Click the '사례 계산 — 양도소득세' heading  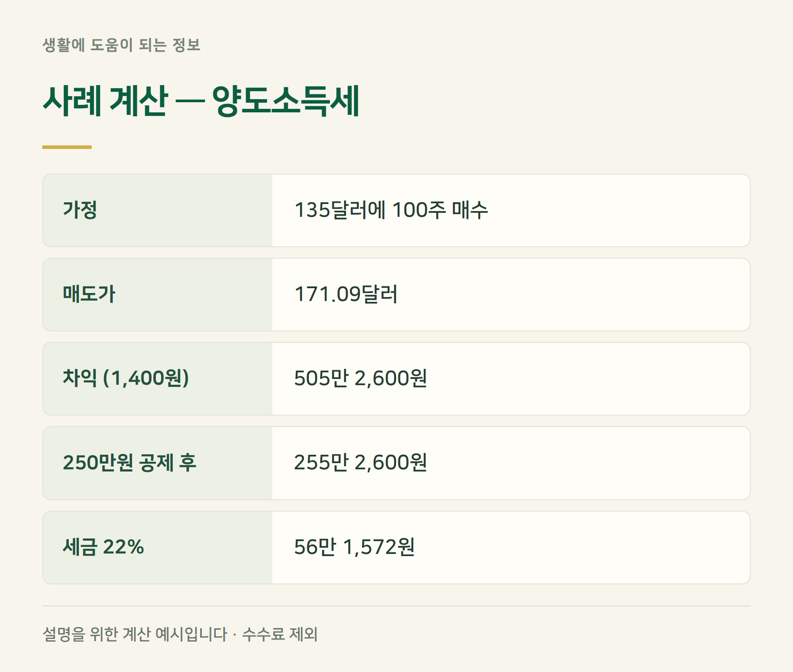tap(201, 101)
